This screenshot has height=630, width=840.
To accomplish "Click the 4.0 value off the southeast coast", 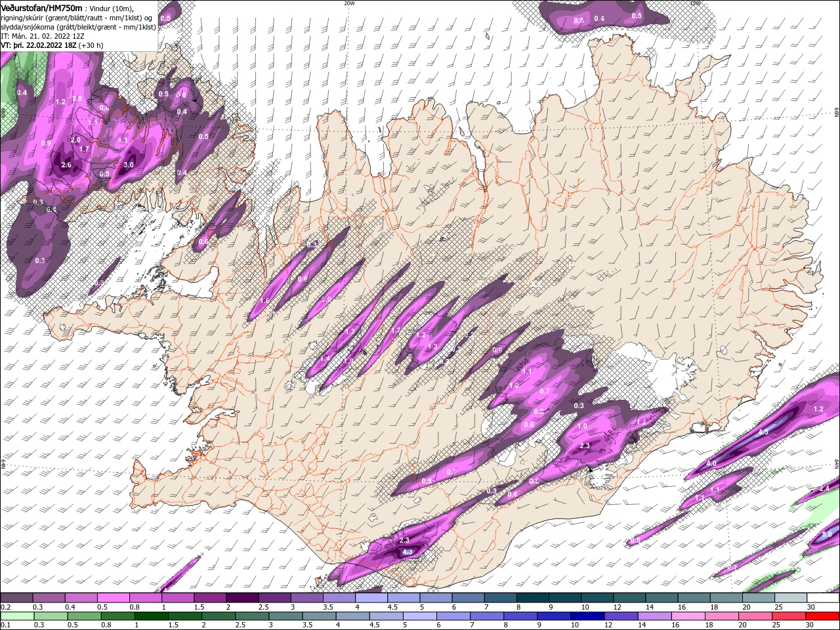I will click(x=711, y=463).
